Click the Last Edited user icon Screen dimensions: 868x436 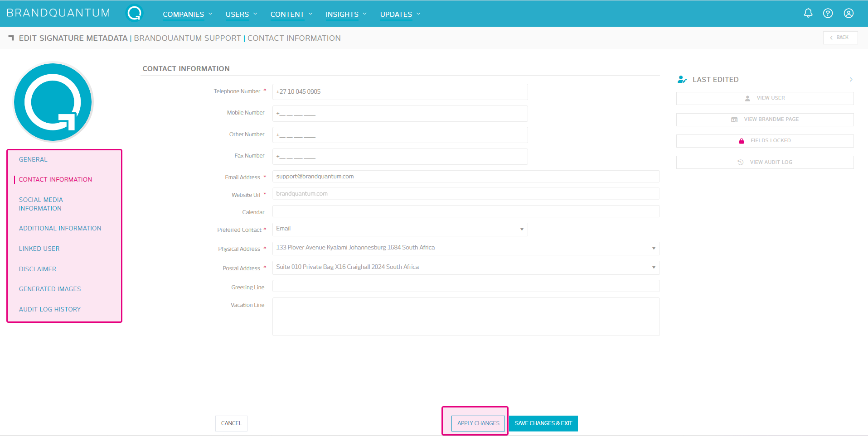[x=682, y=80]
